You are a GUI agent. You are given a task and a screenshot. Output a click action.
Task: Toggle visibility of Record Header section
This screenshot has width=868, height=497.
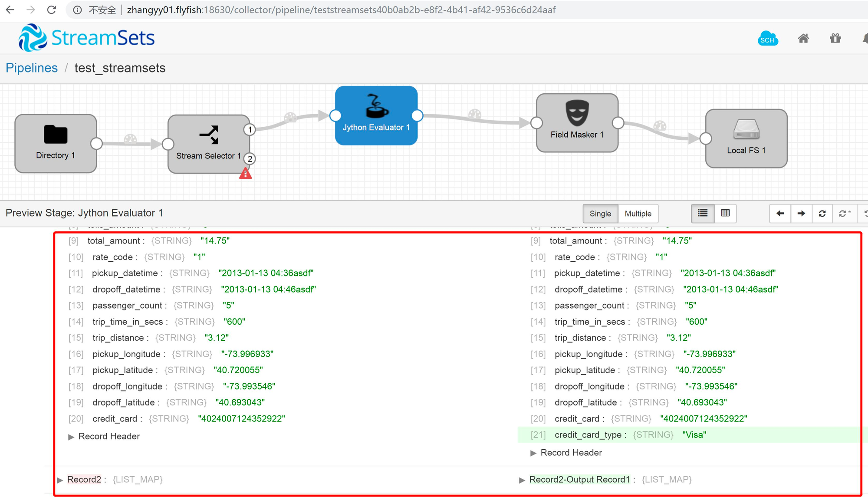click(x=71, y=435)
